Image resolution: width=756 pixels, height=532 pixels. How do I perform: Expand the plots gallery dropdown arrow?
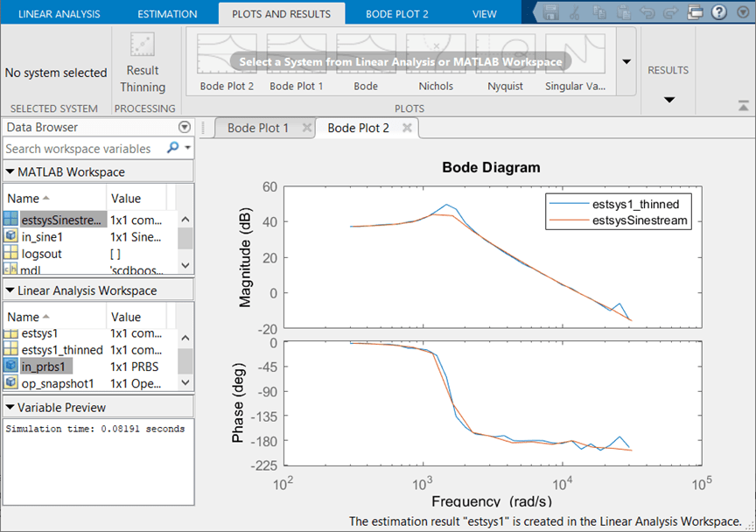pyautogui.click(x=626, y=62)
